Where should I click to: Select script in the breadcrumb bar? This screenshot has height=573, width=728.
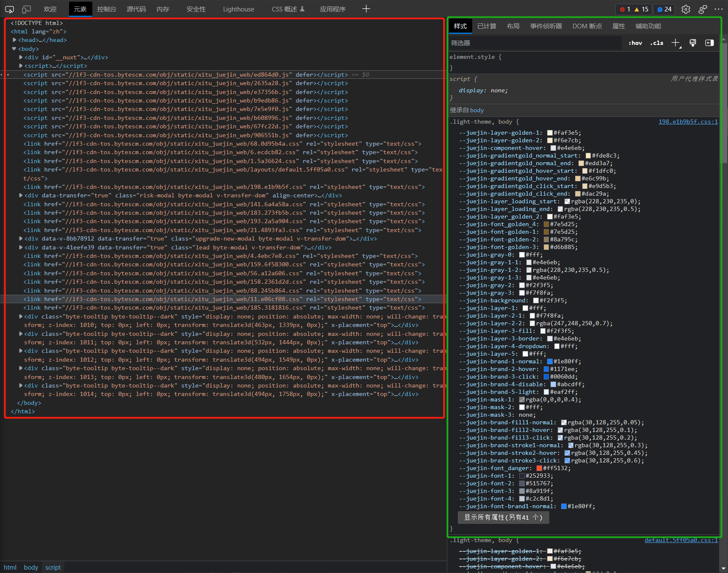53,567
